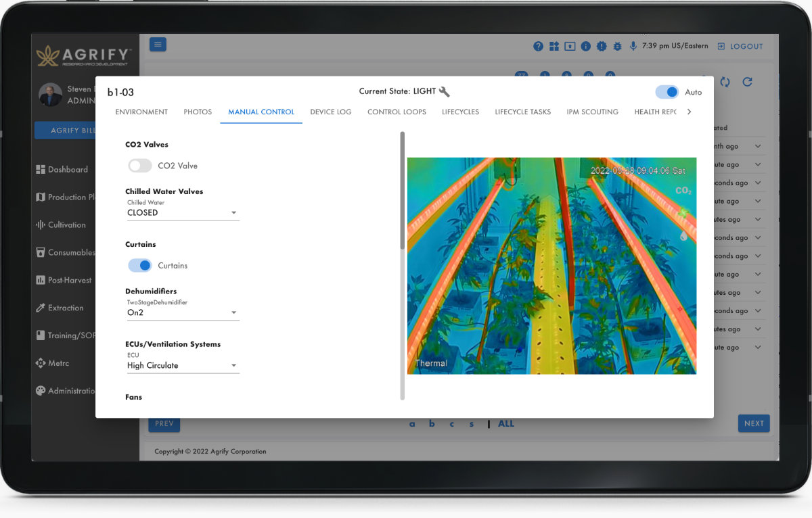Turn off the Curtains toggle
The image size is (812, 518).
click(x=140, y=266)
